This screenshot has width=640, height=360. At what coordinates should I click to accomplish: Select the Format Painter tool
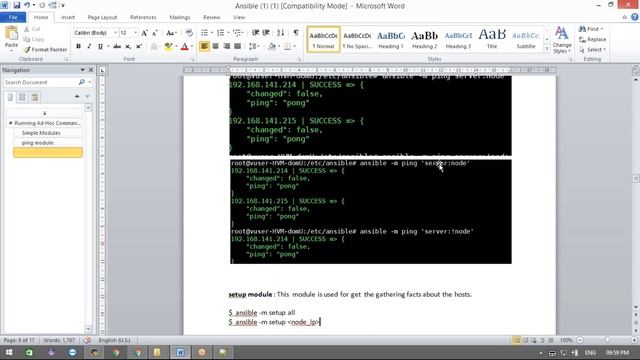tap(45, 49)
